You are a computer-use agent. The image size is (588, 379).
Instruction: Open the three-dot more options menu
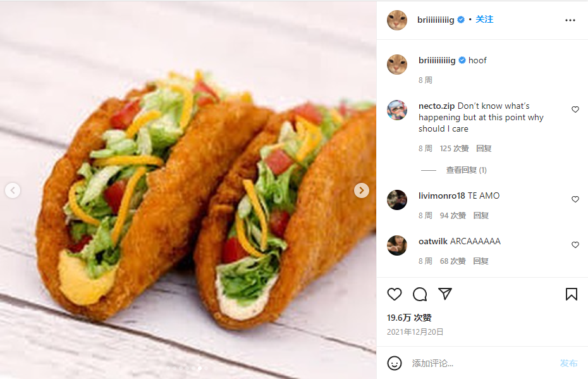[570, 20]
